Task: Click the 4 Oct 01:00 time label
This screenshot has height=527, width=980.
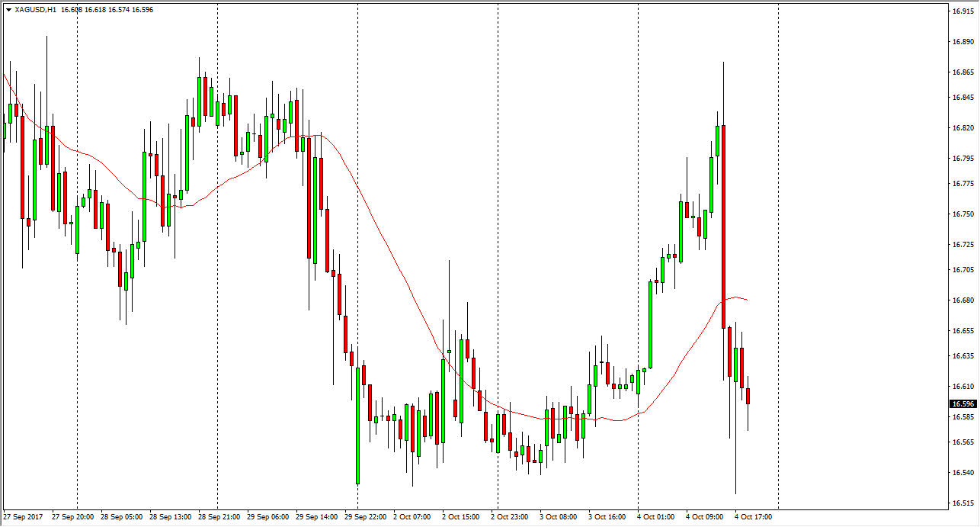Action: pos(656,517)
